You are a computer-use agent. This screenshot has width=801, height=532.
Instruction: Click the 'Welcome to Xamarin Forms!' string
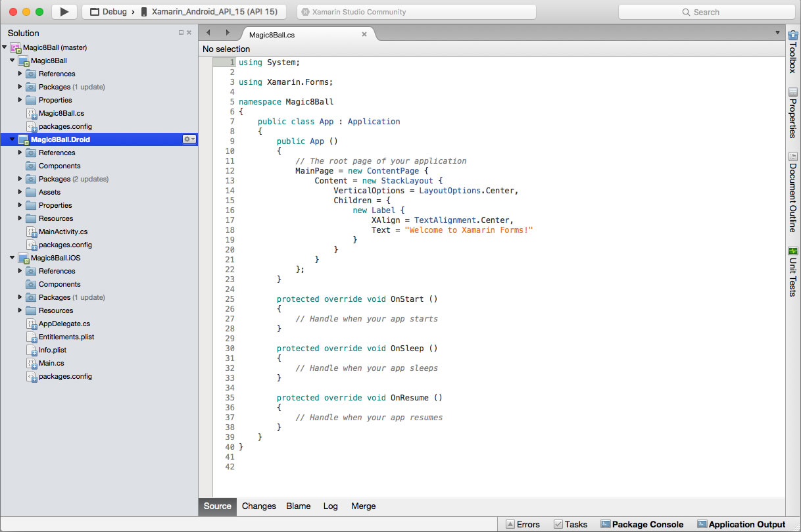pos(468,230)
